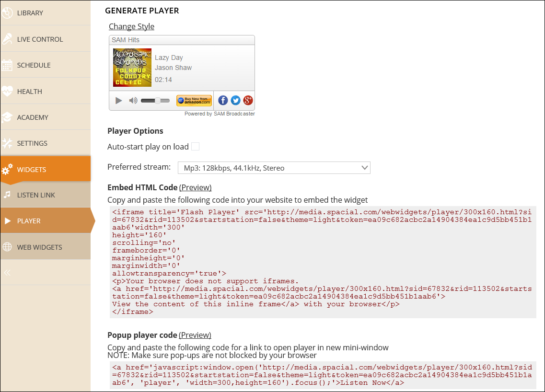545x392 pixels.
Task: Share on Twitter from player
Action: click(x=236, y=101)
